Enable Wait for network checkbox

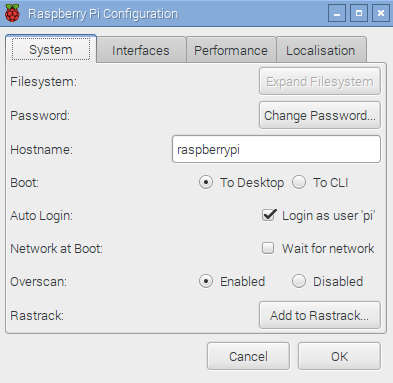pyautogui.click(x=318, y=248)
